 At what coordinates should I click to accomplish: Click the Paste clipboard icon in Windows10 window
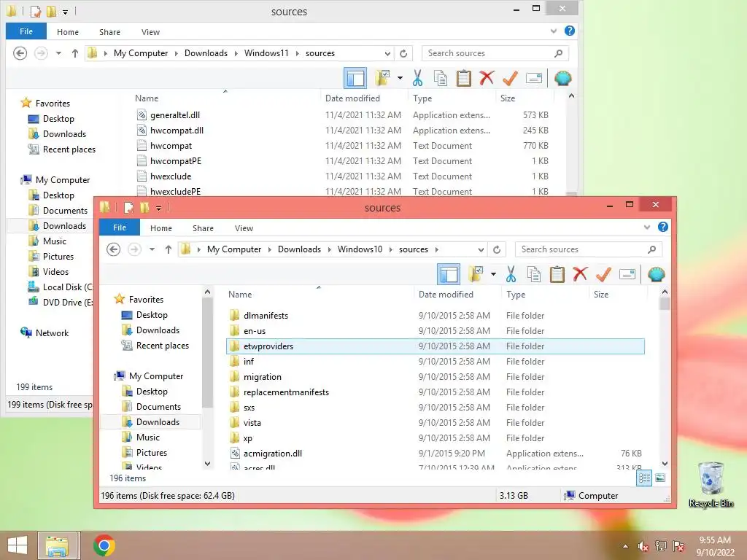pos(557,274)
